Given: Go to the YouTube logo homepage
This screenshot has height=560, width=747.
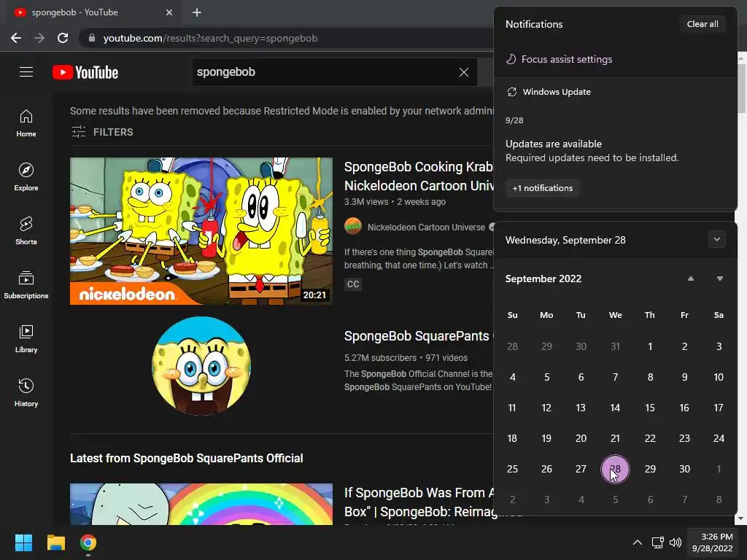Looking at the screenshot, I should coord(85,72).
